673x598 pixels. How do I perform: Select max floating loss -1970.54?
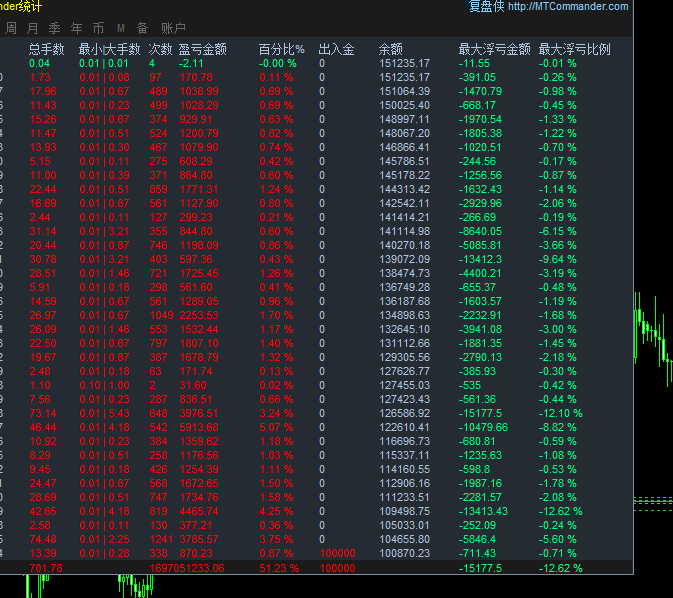pos(480,119)
